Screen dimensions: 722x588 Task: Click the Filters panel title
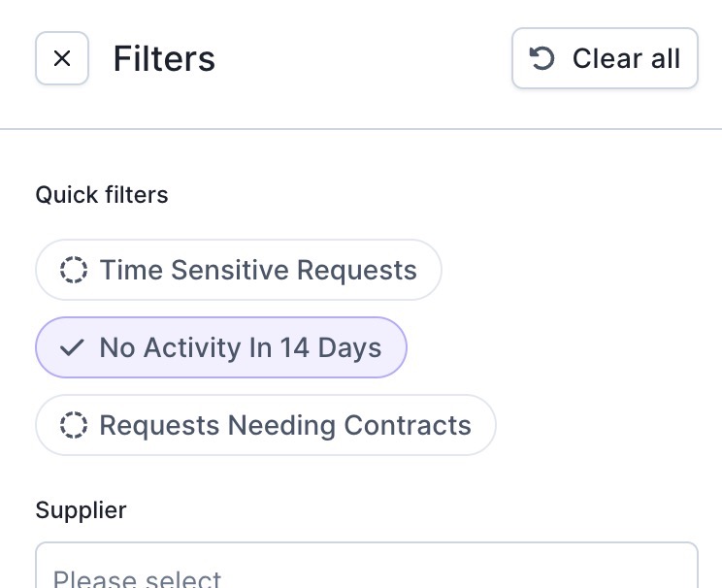[164, 58]
